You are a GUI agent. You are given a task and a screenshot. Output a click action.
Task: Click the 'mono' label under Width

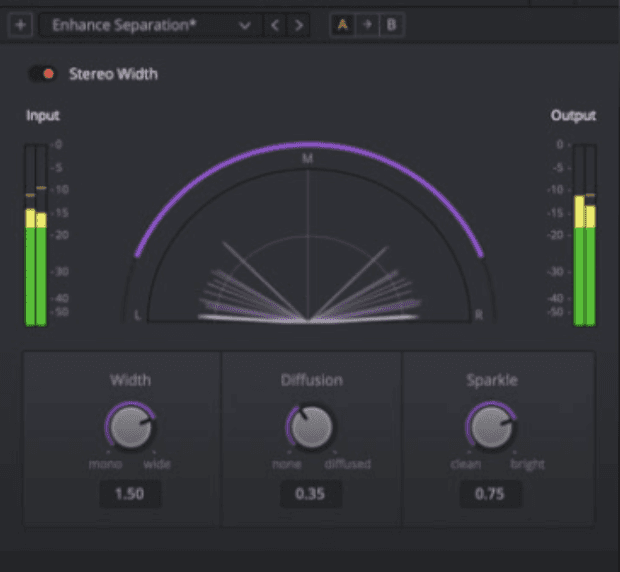[105, 464]
